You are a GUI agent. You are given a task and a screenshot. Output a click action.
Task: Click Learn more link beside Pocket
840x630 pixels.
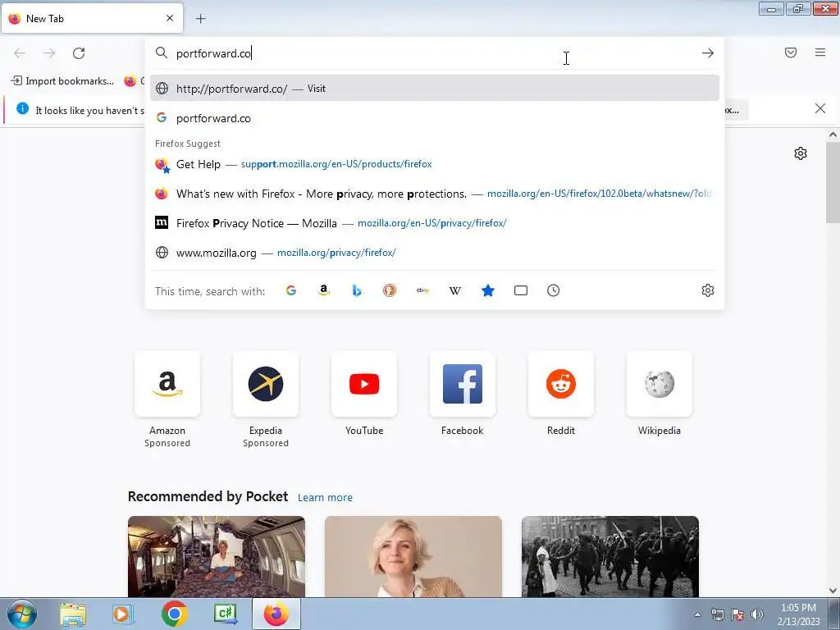click(x=325, y=498)
